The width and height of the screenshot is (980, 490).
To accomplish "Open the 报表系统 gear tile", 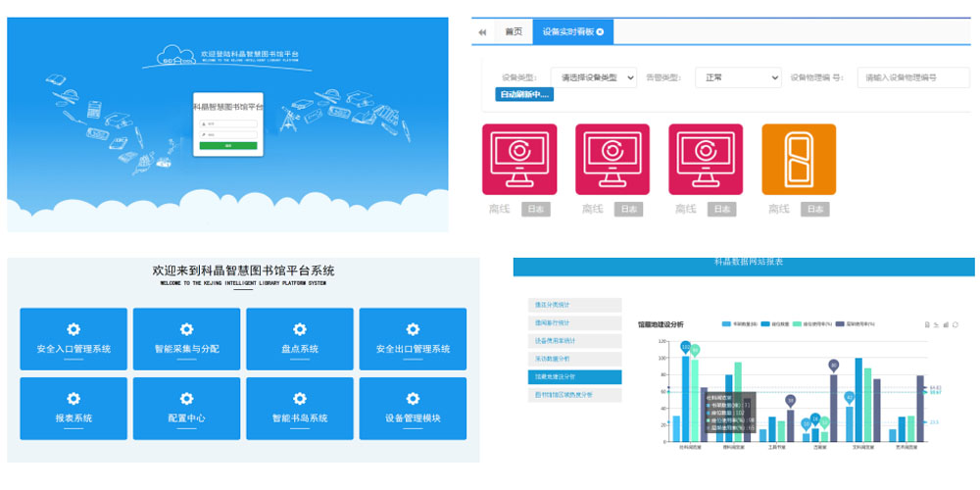I will pos(73,408).
